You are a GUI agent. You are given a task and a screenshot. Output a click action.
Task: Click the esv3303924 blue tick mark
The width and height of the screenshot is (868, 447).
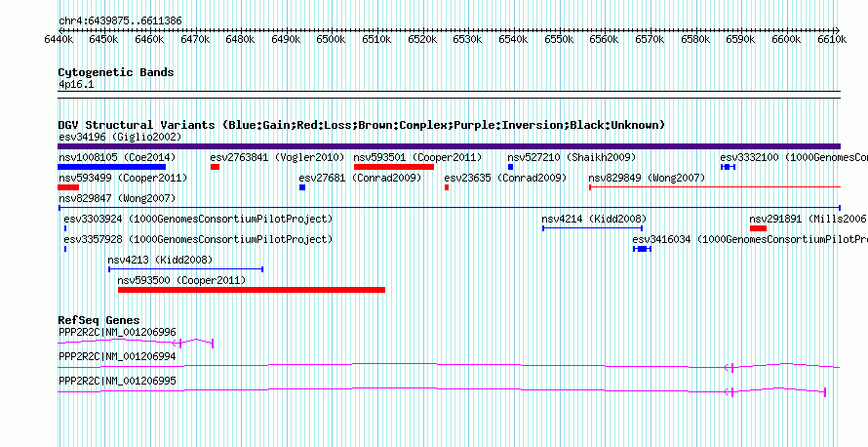(65, 228)
